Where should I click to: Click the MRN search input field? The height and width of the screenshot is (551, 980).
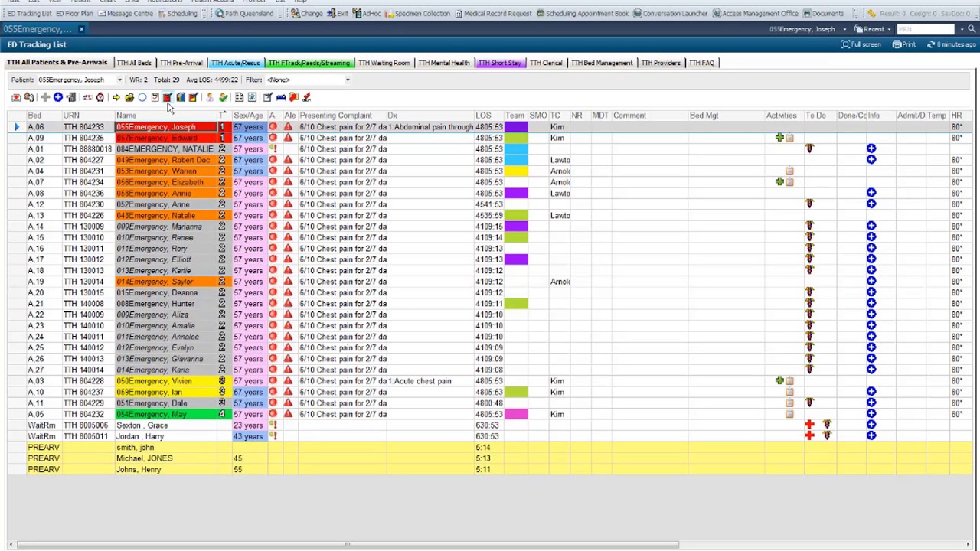925,29
